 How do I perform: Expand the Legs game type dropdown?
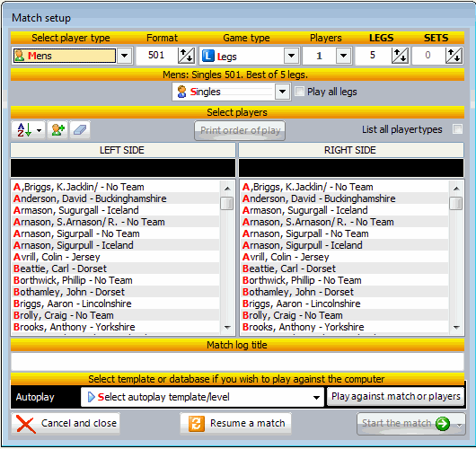(x=291, y=56)
